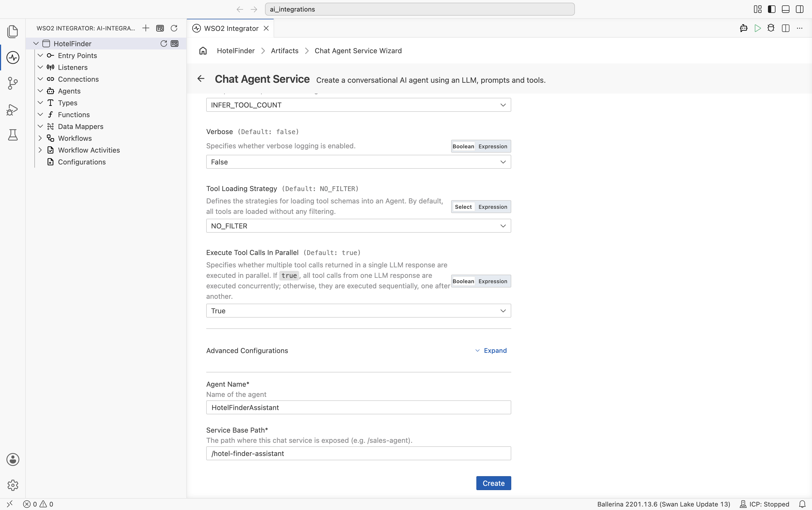Go to Artifacts in the breadcrumb
This screenshot has width=812, height=510.
pyautogui.click(x=284, y=51)
